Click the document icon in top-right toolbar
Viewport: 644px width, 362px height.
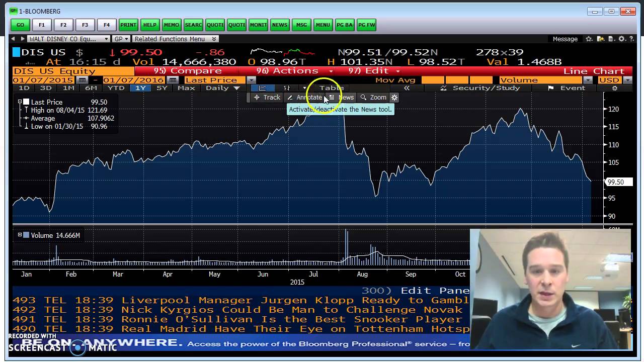pyautogui.click(x=611, y=39)
